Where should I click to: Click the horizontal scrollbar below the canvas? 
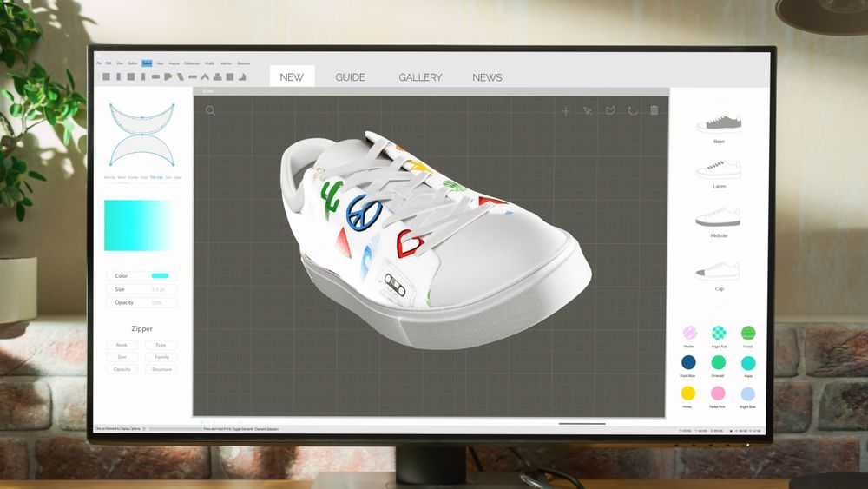[582, 424]
